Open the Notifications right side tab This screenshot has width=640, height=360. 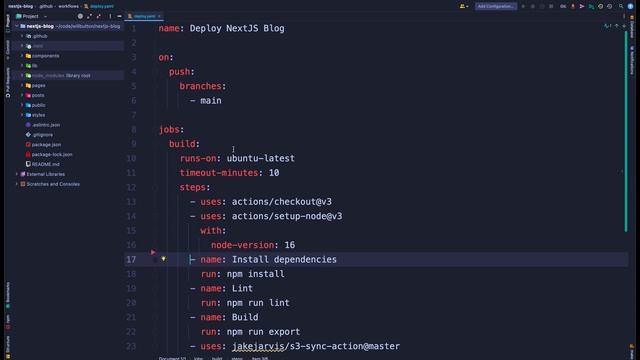(632, 60)
